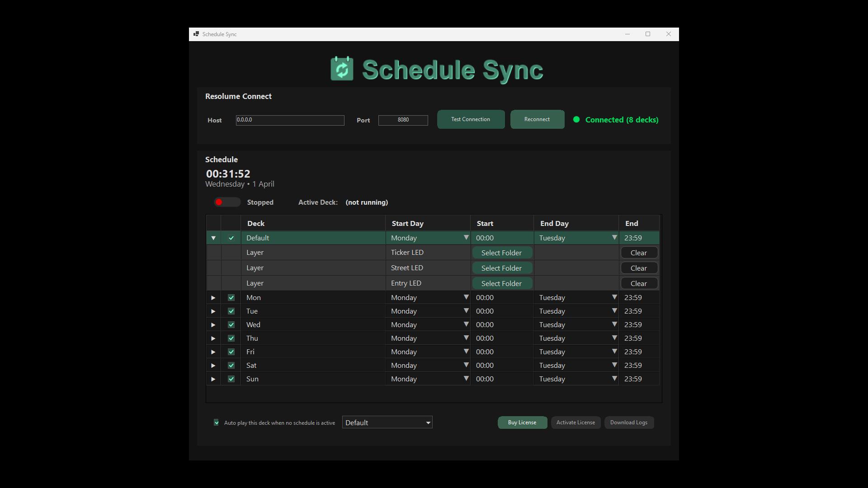Clear the Entry LED layer folder
Image resolution: width=868 pixels, height=488 pixels.
(x=638, y=284)
